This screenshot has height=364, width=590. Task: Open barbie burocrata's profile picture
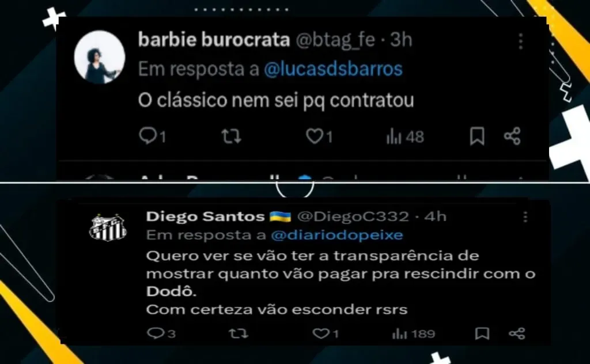(x=99, y=57)
